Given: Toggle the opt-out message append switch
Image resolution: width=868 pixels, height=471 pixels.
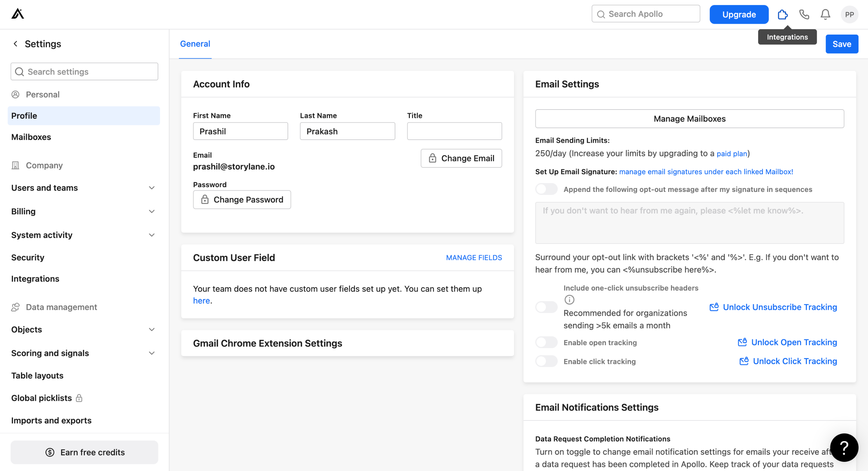Looking at the screenshot, I should pos(546,189).
